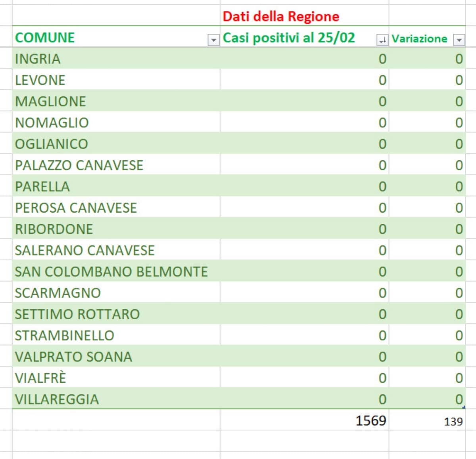
Task: Open the COMUNE column filter dropdown
Action: 213,40
